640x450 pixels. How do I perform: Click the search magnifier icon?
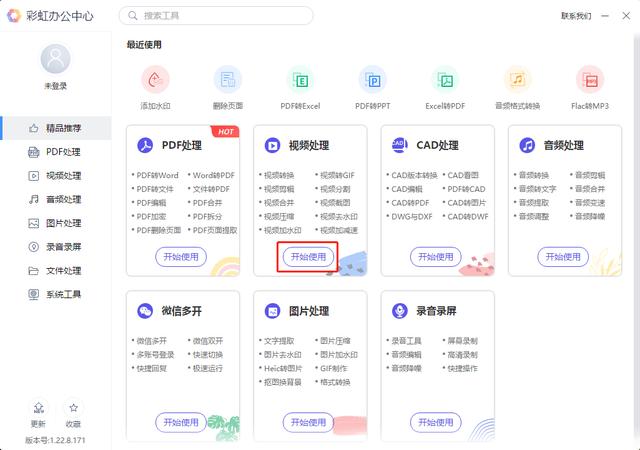point(133,16)
